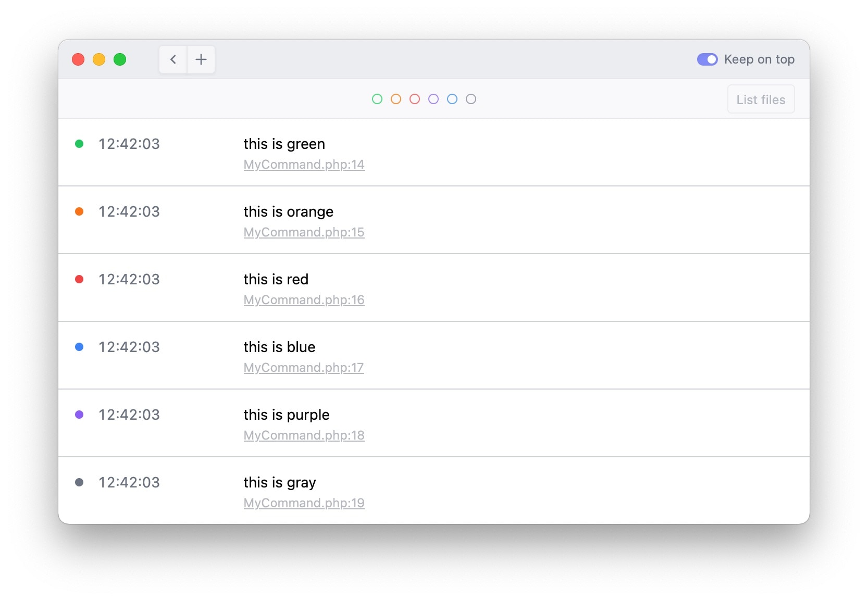
Task: Add a new screen with plus button
Action: (201, 59)
